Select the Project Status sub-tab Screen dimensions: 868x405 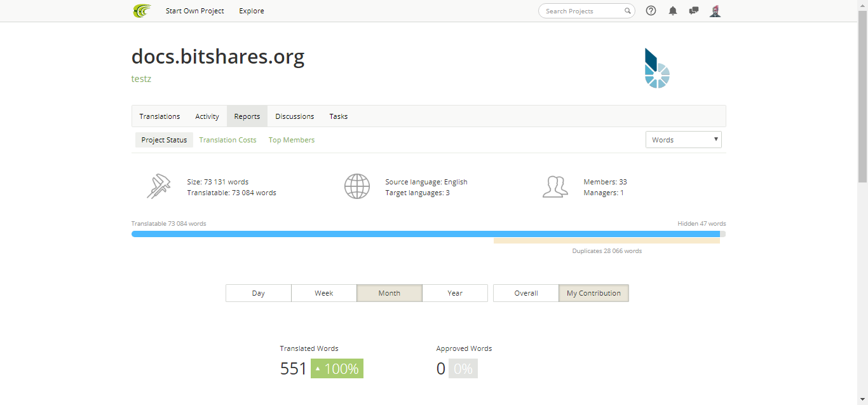pyautogui.click(x=164, y=140)
